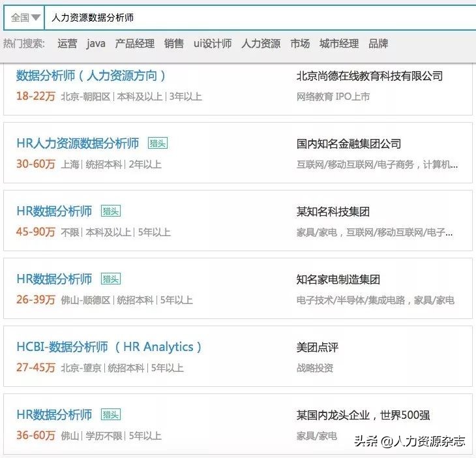
Task: Select hot search term 运营
Action: click(x=67, y=44)
